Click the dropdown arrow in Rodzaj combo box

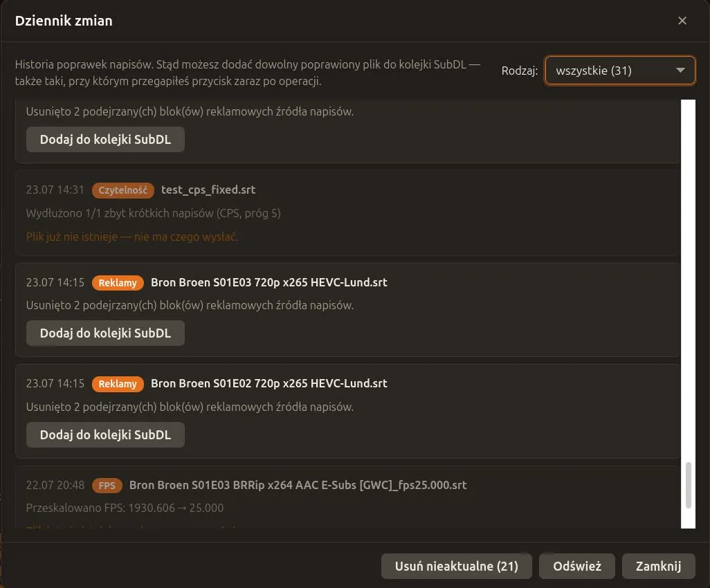pos(680,71)
